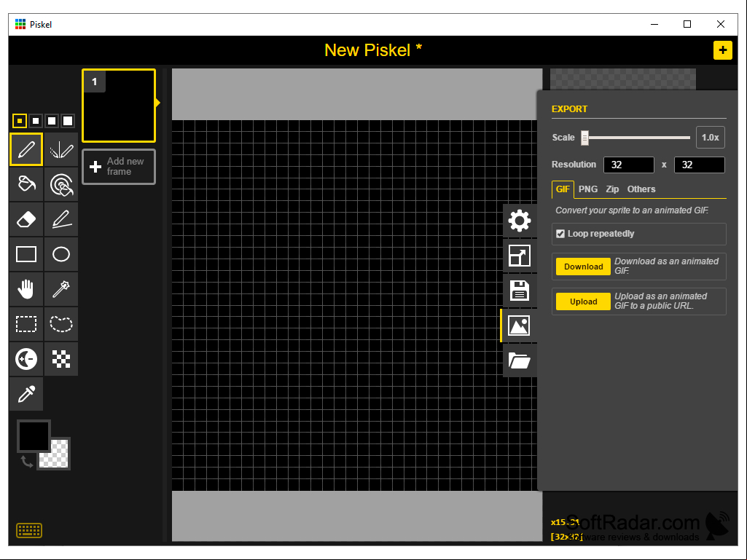The image size is (747, 560).
Task: Click Add new frame button
Action: point(119,167)
